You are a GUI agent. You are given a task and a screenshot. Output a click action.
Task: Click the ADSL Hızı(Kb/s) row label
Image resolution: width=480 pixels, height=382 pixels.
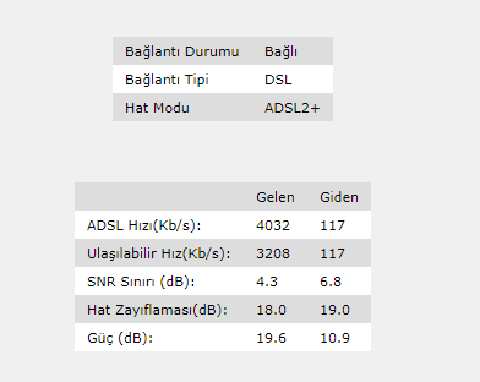[x=144, y=226]
